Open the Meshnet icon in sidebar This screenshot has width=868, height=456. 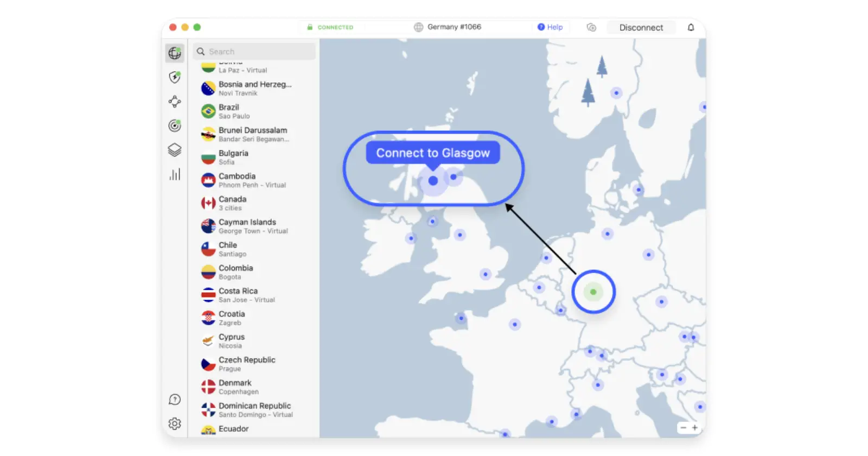pos(175,102)
